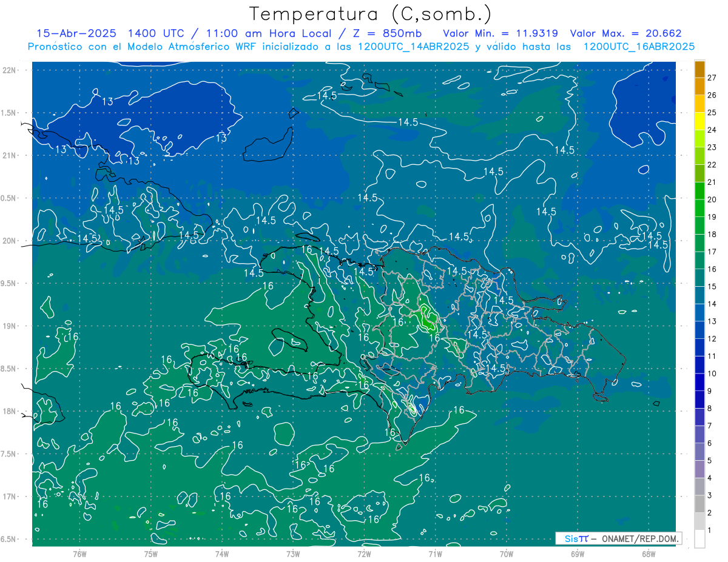The image size is (728, 562).
Task: Click the '17N' latitude axis label
Action: pos(10,497)
